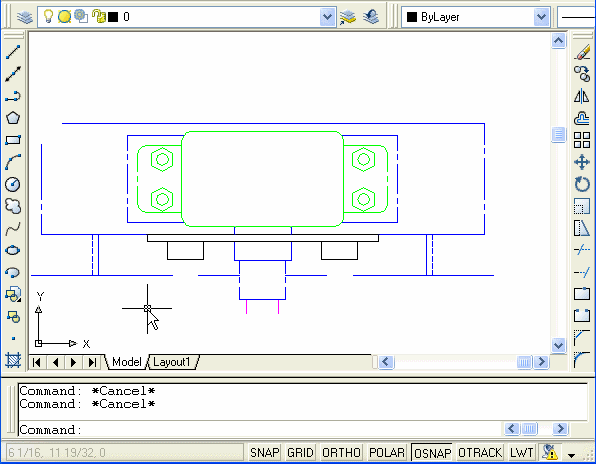
Task: Click the drawing area scroll up arrow
Action: click(558, 41)
